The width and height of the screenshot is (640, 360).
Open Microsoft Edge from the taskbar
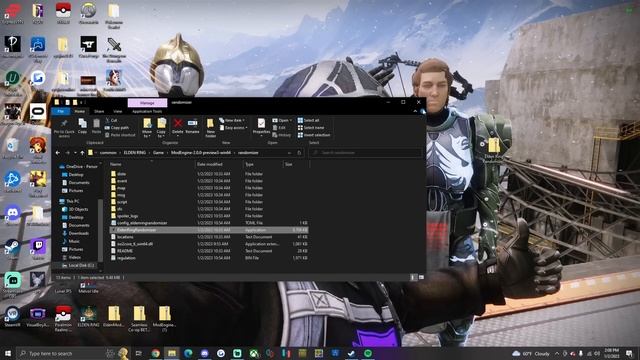coord(188,353)
